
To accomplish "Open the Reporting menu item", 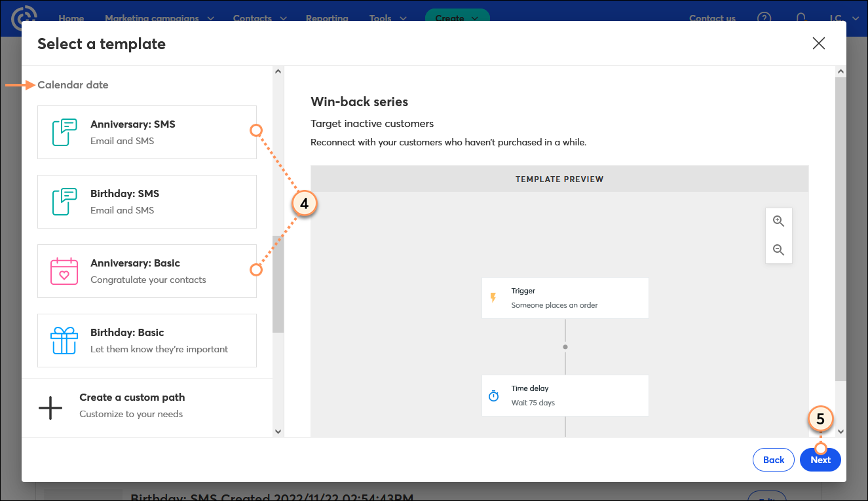I will [327, 18].
